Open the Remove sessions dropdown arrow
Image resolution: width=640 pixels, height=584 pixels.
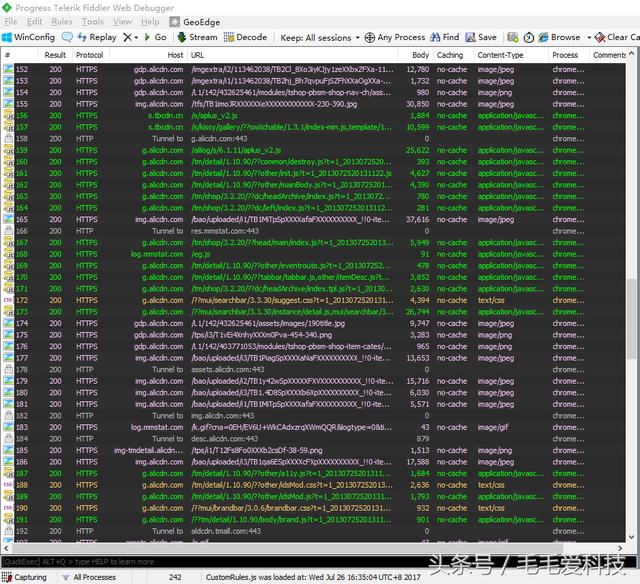[x=136, y=38]
